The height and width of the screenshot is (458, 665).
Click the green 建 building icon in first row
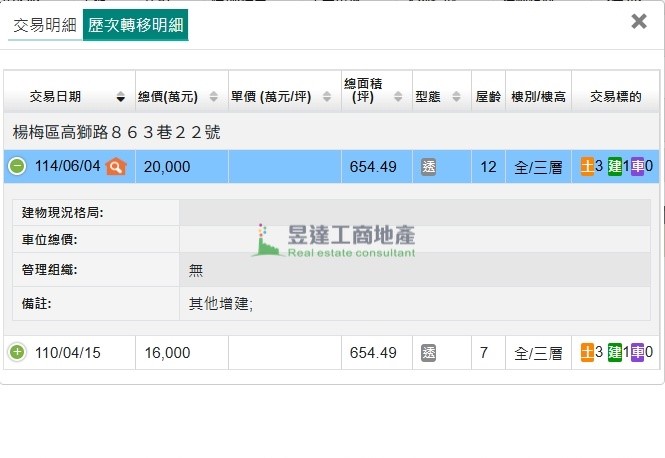pos(614,166)
